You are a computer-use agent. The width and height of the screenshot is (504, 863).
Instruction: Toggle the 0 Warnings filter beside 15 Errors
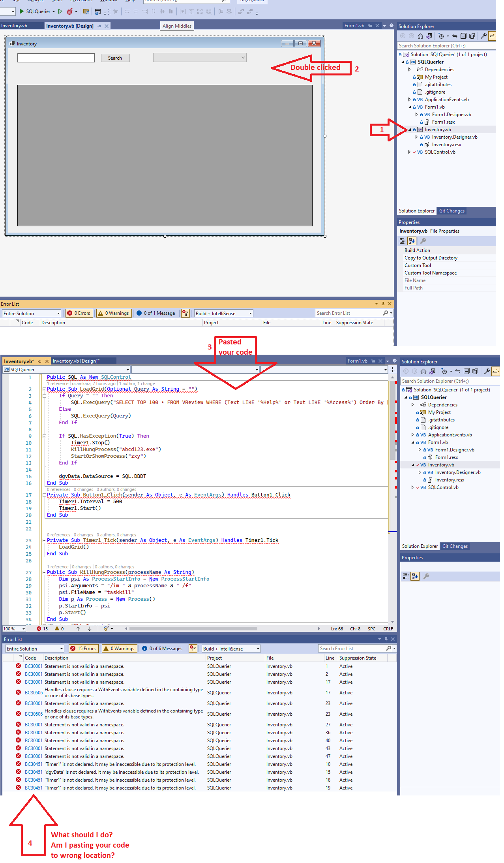point(119,649)
